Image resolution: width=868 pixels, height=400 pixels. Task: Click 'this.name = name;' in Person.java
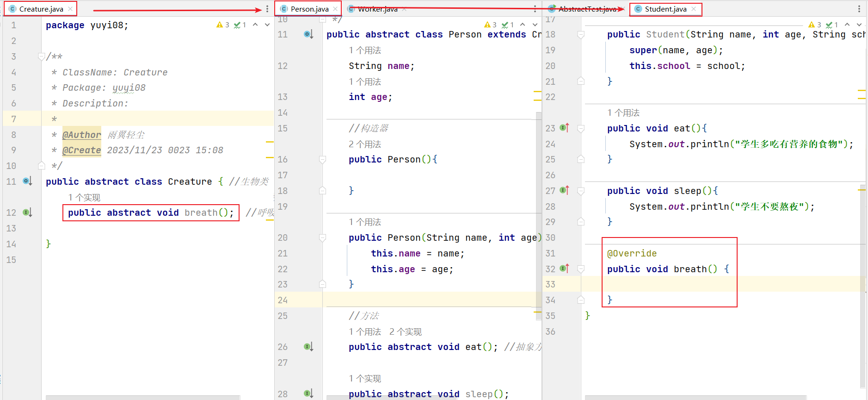[418, 253]
